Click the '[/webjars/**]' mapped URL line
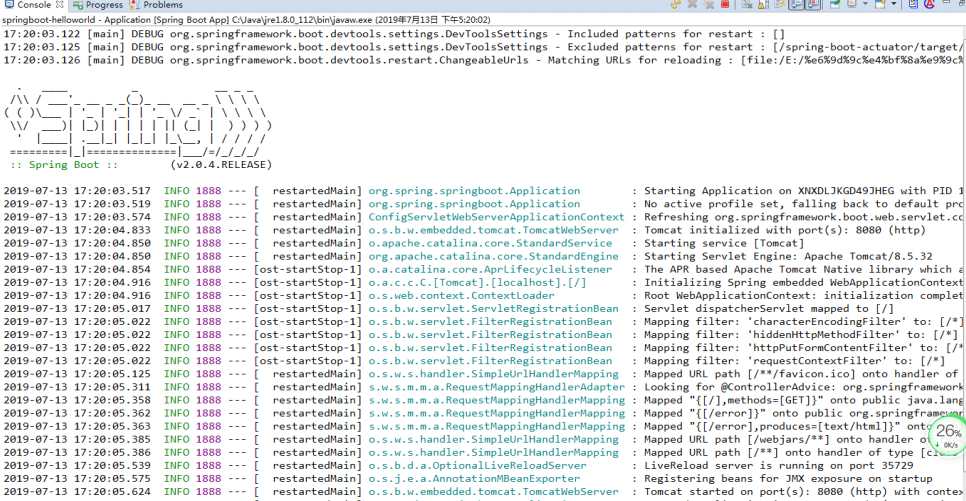This screenshot has width=966, height=501. point(468,439)
